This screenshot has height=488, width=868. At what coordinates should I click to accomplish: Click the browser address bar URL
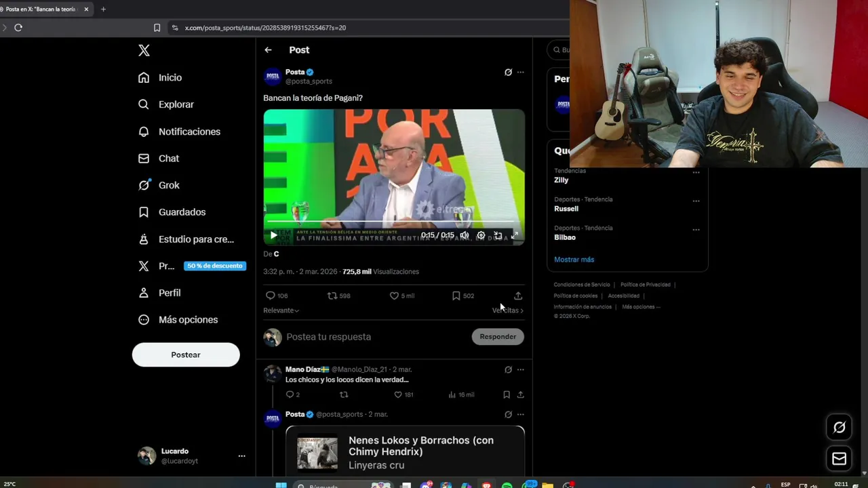265,28
